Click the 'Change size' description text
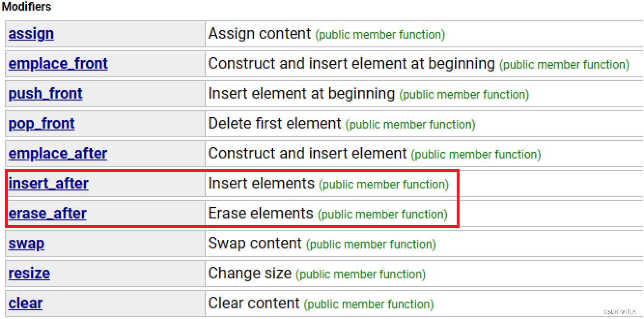Viewport: 644px width, 319px height. [250, 274]
